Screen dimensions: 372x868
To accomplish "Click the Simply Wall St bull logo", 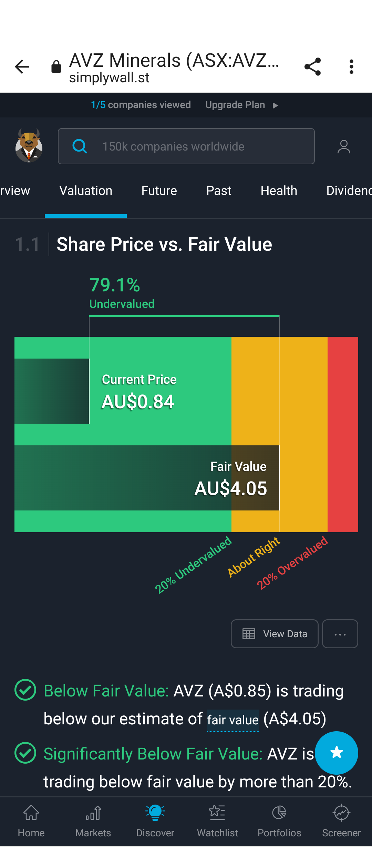I will 29,146.
